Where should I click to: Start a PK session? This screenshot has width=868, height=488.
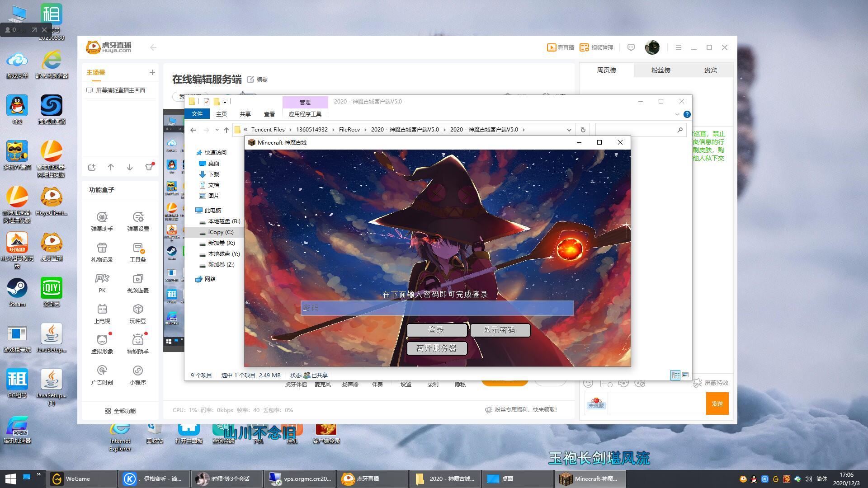(102, 283)
